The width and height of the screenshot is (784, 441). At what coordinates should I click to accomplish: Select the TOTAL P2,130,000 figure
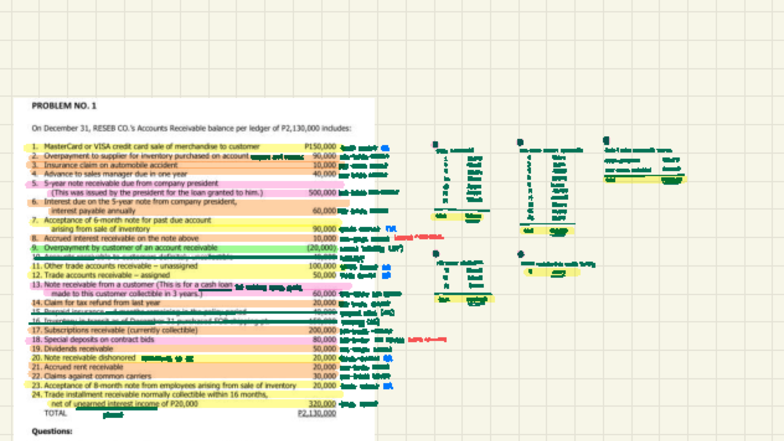[318, 413]
